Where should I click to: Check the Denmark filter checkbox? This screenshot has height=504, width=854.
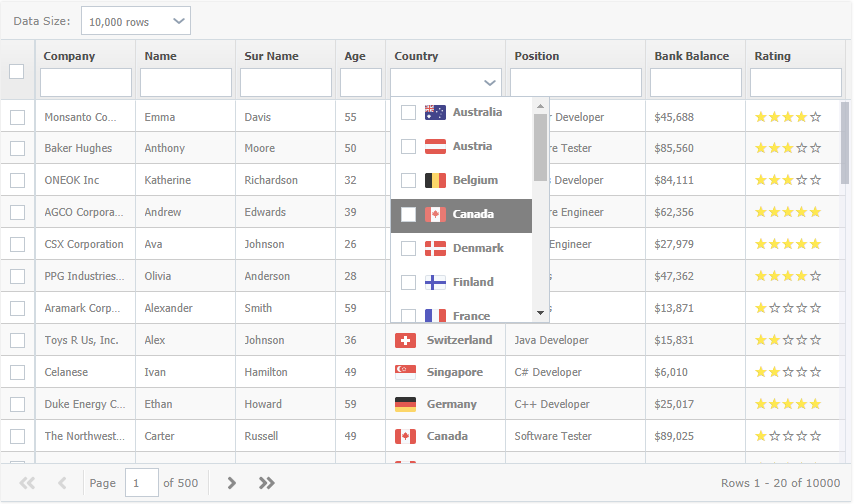[408, 248]
